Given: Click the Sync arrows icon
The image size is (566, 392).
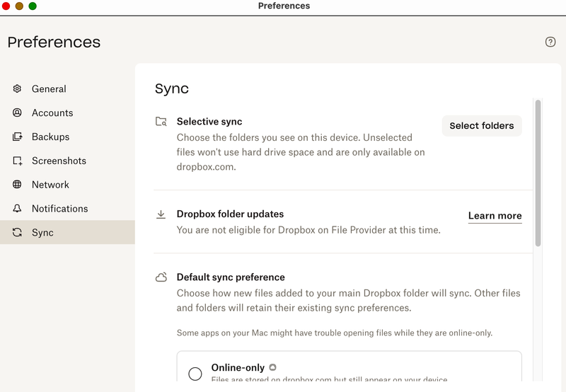Looking at the screenshot, I should pyautogui.click(x=18, y=233).
